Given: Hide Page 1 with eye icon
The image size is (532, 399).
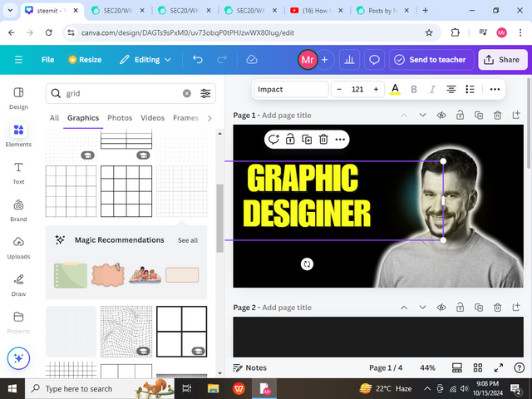Looking at the screenshot, I should [x=441, y=115].
